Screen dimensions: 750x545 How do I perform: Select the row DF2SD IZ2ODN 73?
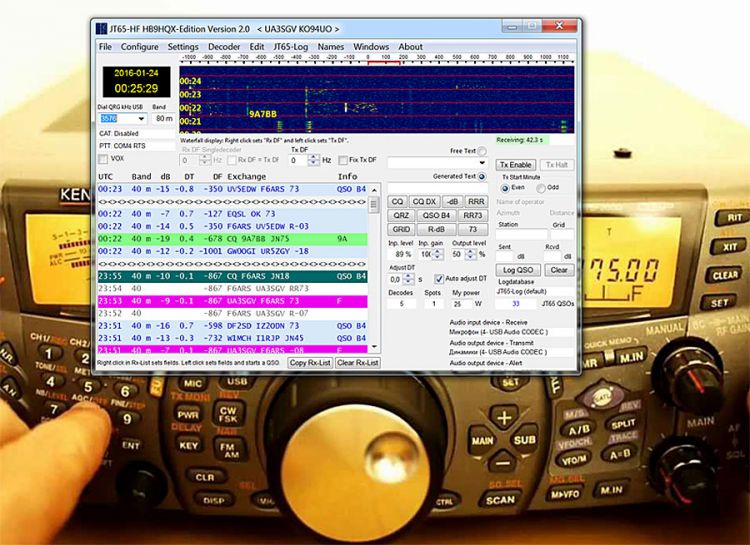click(x=232, y=326)
